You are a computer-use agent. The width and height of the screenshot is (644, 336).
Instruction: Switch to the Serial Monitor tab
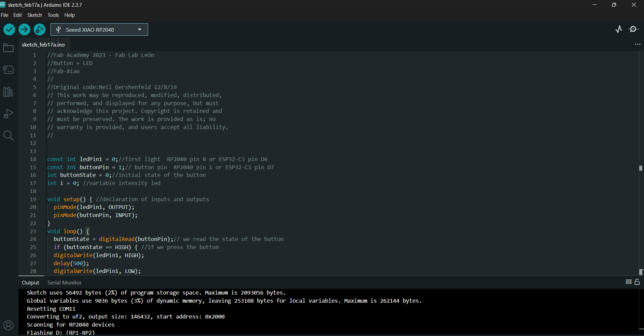(64, 283)
